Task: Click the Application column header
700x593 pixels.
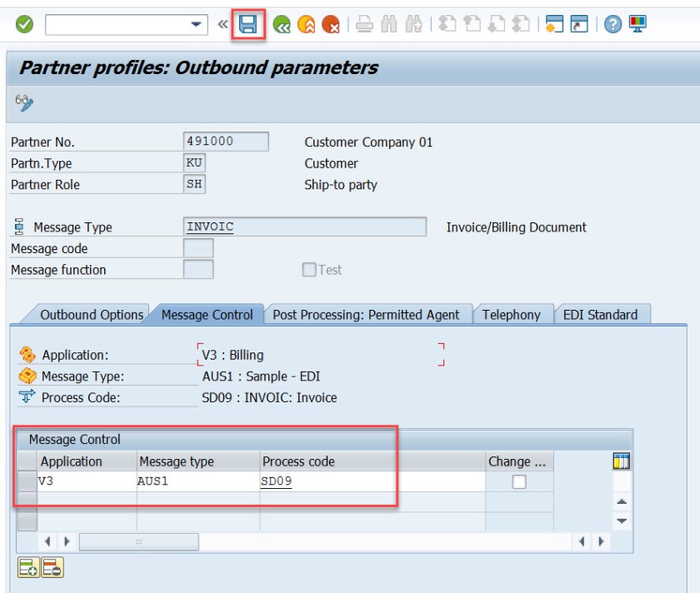Action: coord(87,461)
